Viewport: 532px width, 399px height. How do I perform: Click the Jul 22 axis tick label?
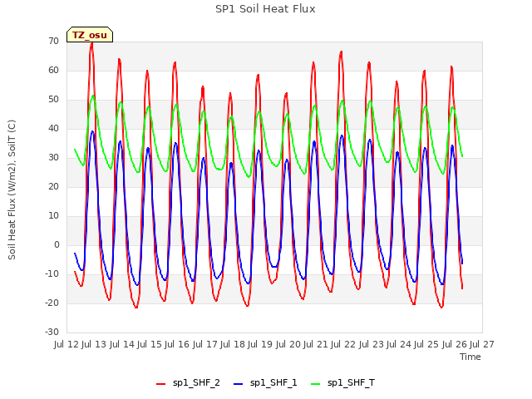(343, 344)
